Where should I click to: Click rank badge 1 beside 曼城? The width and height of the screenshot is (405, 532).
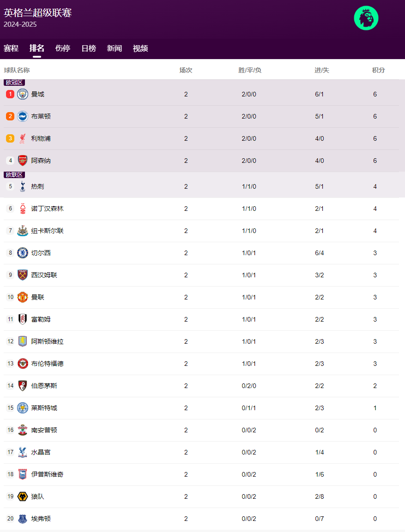(x=10, y=94)
